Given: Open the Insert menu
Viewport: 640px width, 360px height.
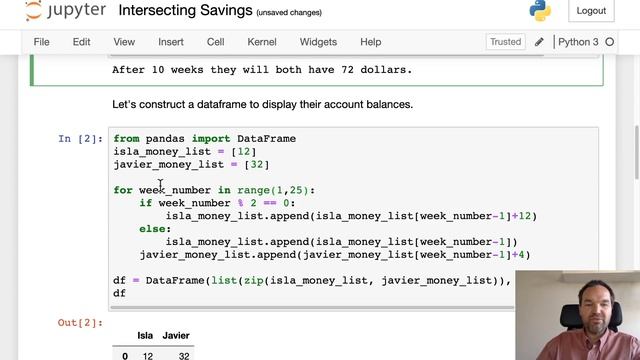Looking at the screenshot, I should coord(171,42).
